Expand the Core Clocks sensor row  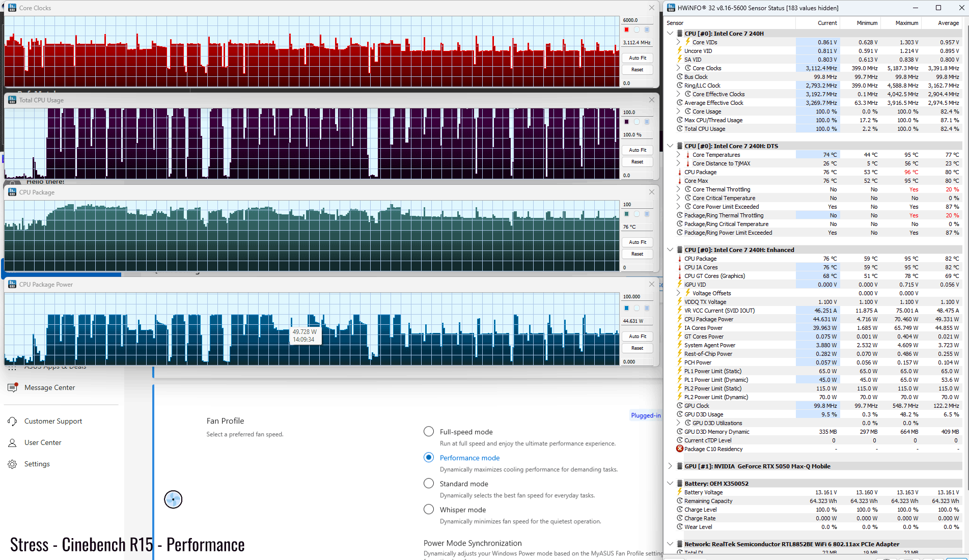[678, 68]
